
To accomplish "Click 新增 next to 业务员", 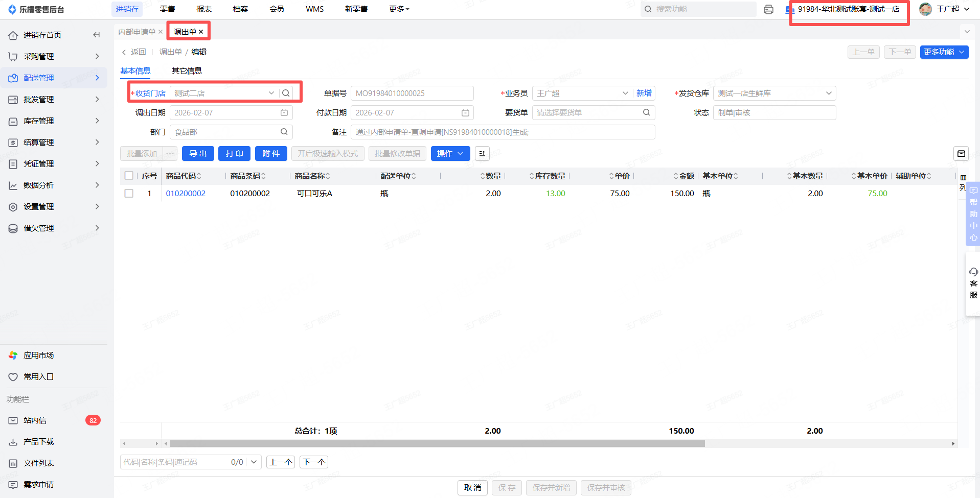I will (644, 93).
